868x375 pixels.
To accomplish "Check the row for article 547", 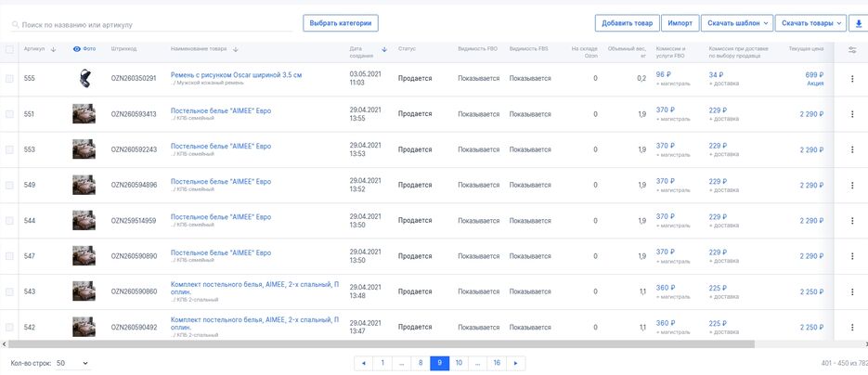I will pyautogui.click(x=9, y=256).
